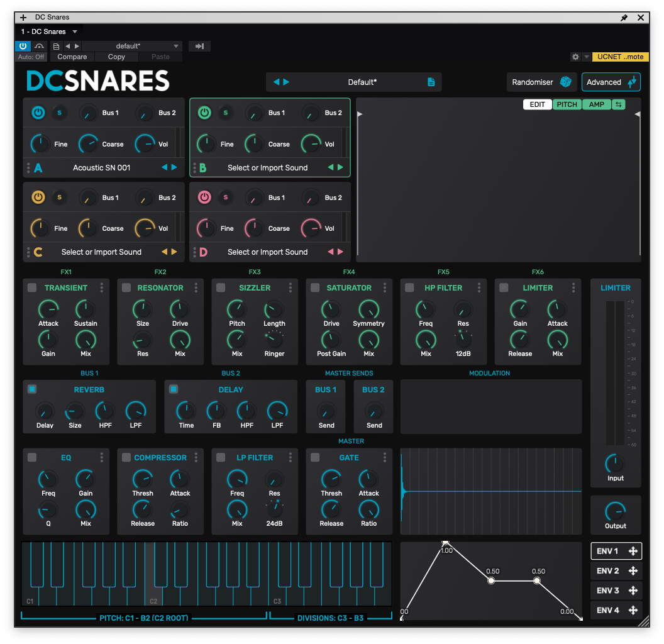Adjust the master Output knob
The height and width of the screenshot is (644, 664).
[x=615, y=511]
